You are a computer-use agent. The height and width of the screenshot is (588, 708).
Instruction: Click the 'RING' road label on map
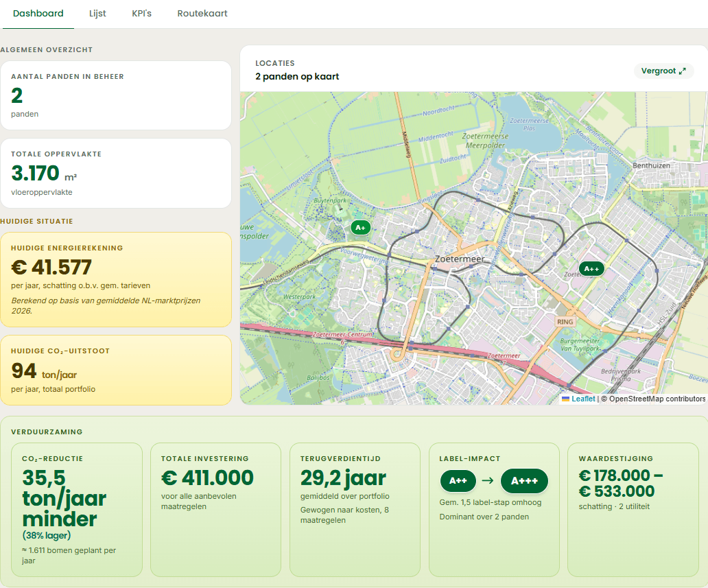pyautogui.click(x=565, y=322)
